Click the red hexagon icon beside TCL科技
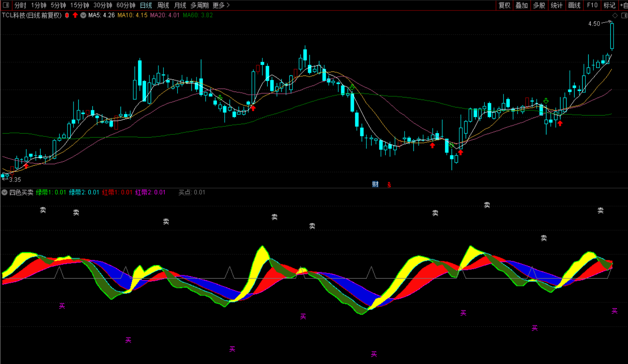The height and width of the screenshot is (364, 628). [67, 15]
